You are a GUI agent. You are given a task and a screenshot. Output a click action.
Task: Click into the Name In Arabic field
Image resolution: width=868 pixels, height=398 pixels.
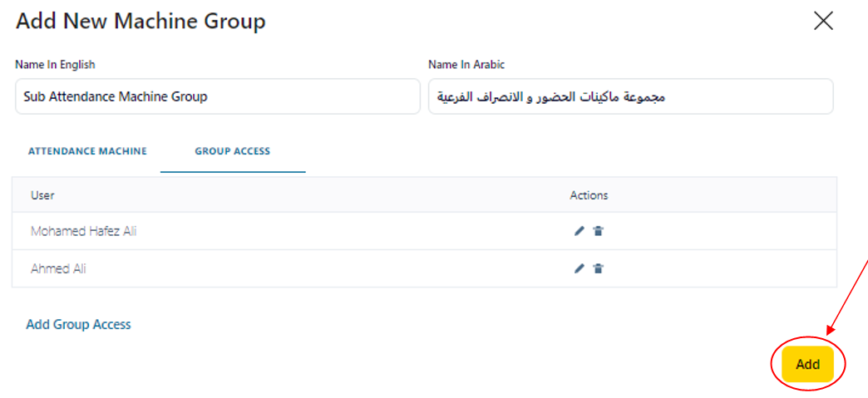630,96
